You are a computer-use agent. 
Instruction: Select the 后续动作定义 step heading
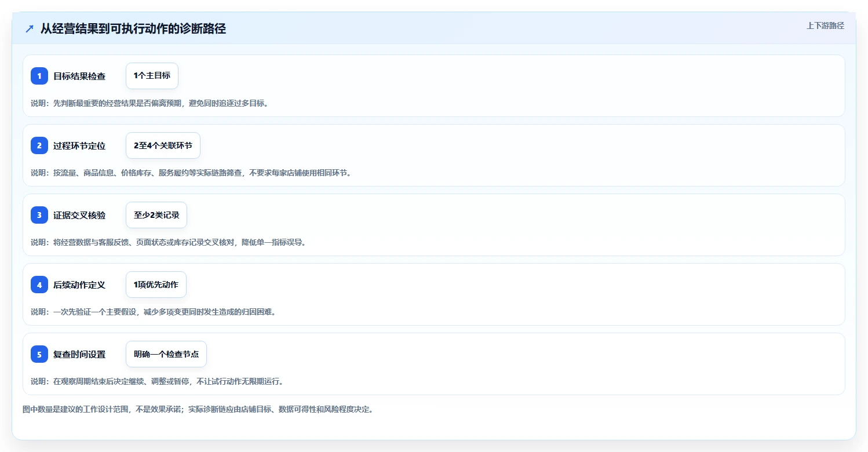click(79, 285)
